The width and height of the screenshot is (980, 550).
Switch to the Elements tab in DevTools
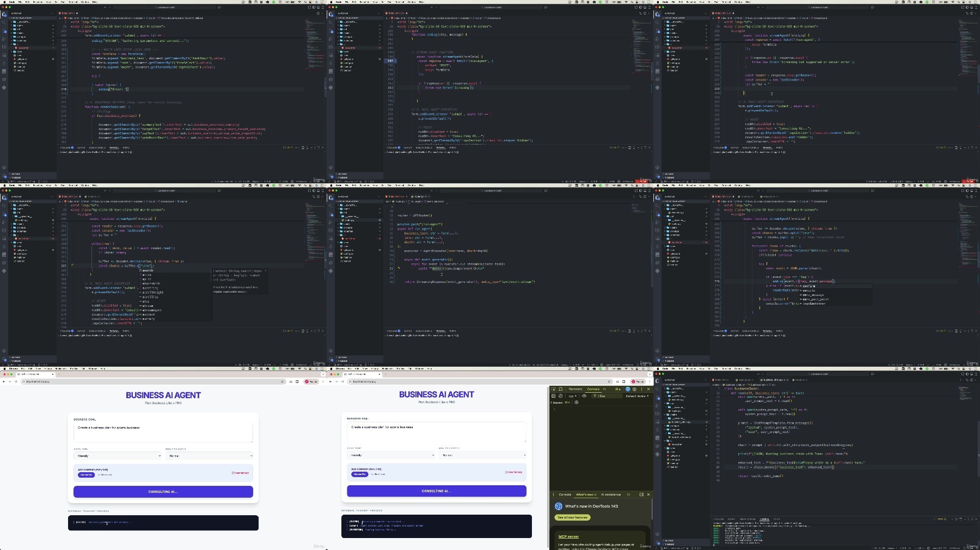[x=575, y=389]
